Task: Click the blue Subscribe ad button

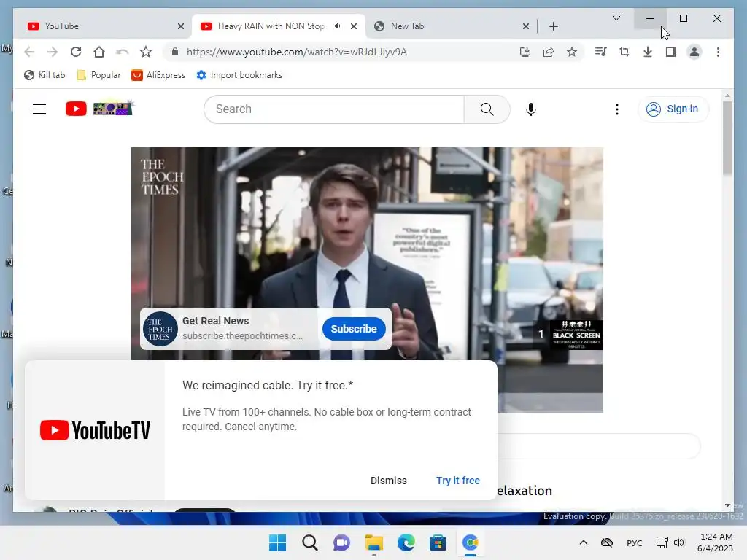Action: coord(354,329)
